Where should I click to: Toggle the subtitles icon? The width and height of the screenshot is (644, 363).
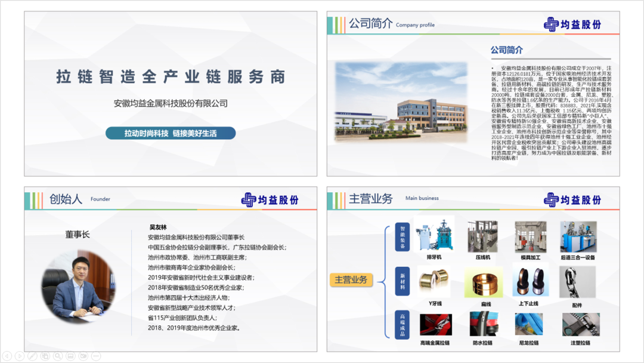coord(70,356)
